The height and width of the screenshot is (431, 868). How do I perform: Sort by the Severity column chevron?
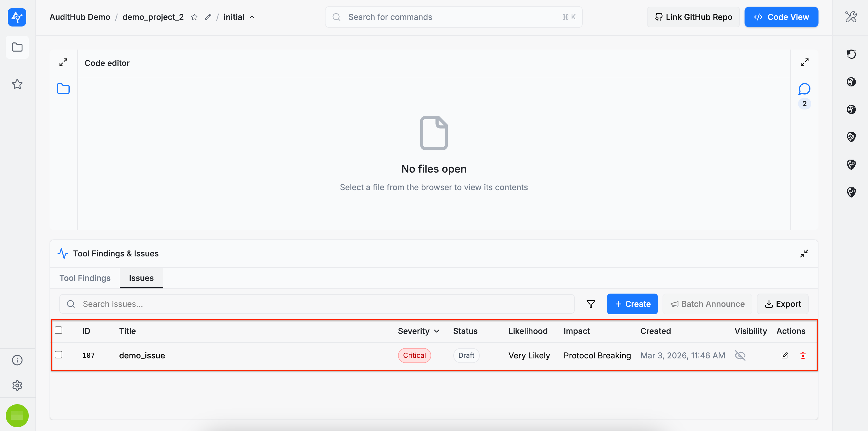click(x=437, y=331)
